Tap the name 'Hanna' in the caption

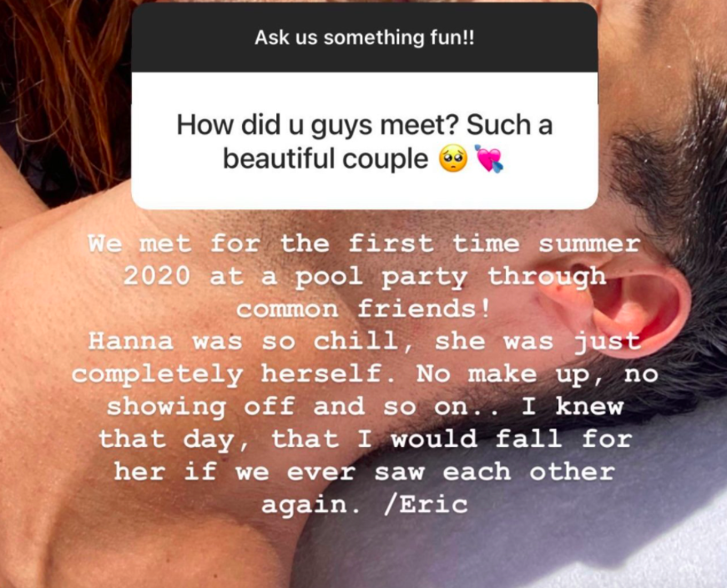[131, 342]
